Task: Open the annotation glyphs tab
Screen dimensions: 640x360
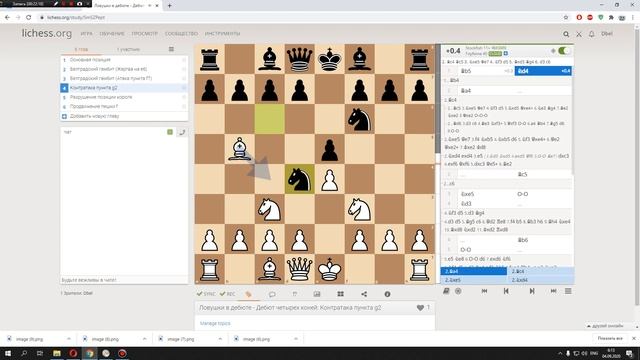Action: click(x=294, y=294)
